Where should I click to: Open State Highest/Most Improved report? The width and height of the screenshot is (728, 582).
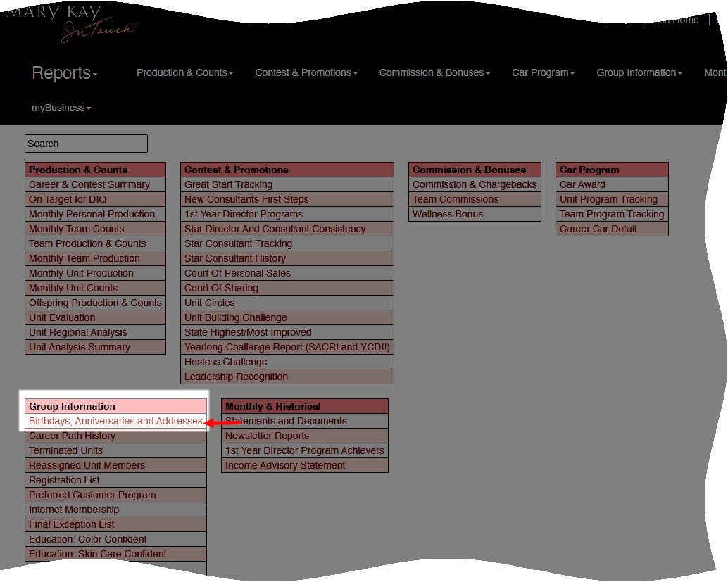click(x=287, y=333)
